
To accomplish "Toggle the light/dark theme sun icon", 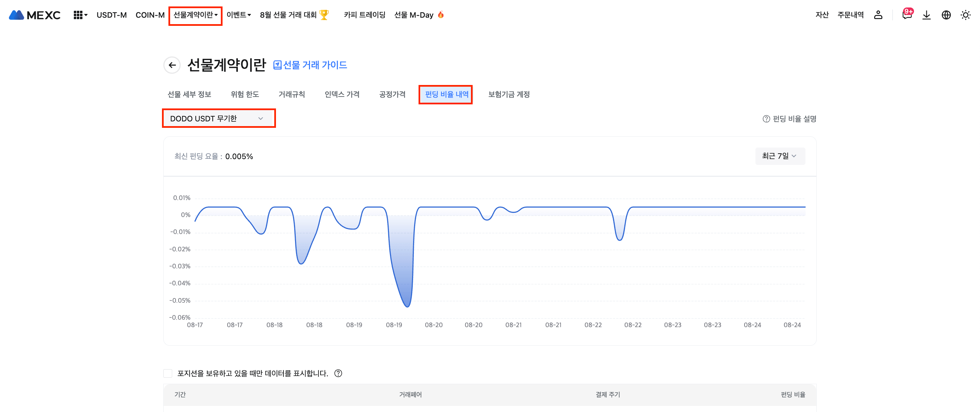I will click(x=966, y=15).
